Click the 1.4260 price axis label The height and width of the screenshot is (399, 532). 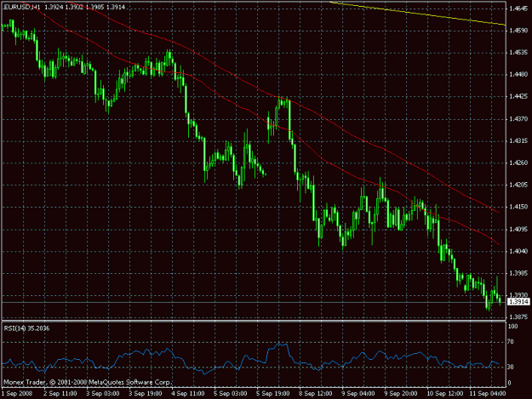point(519,163)
